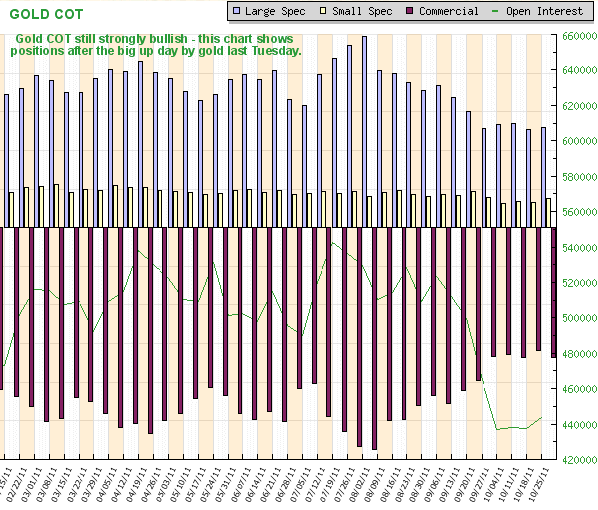Click the last Large Spec bar at 10/25/11
598x510 pixels.
point(543,177)
